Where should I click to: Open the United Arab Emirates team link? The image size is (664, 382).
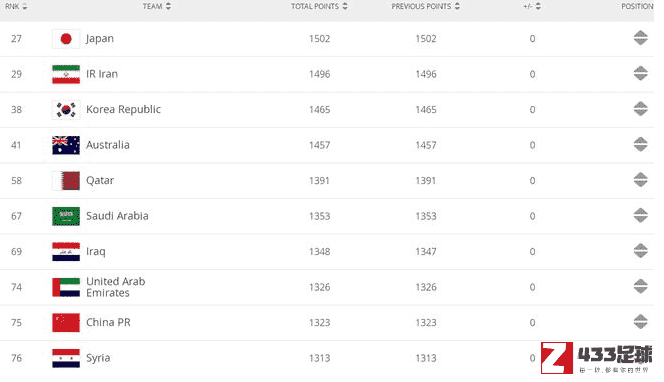116,287
